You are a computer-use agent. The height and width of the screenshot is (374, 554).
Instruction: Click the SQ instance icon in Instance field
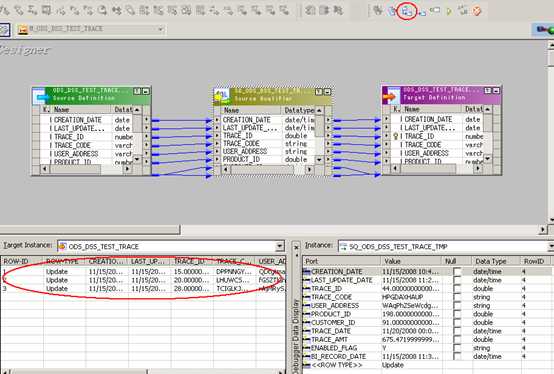(343, 246)
